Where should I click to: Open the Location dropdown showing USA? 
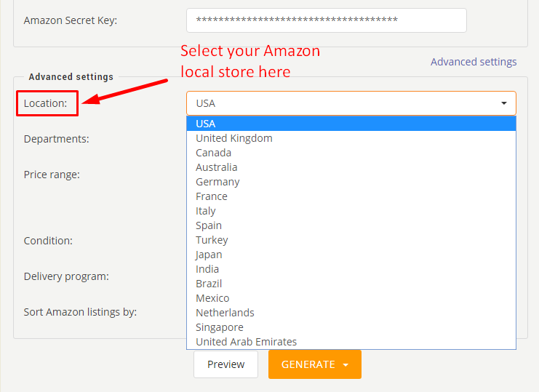(351, 103)
